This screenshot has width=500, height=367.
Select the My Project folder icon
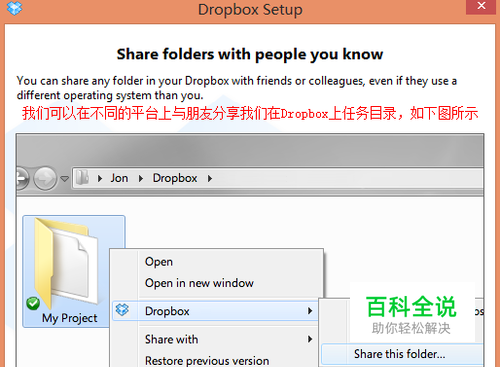click(x=66, y=263)
